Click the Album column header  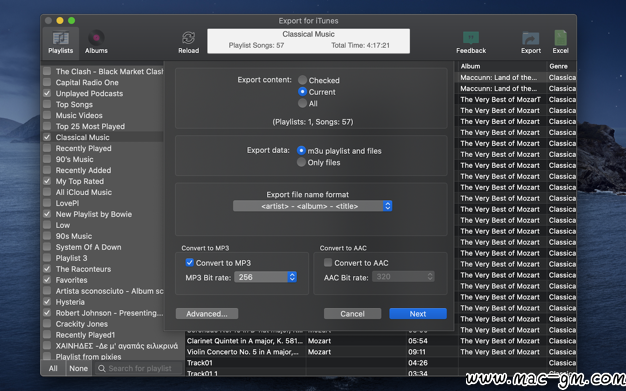470,66
